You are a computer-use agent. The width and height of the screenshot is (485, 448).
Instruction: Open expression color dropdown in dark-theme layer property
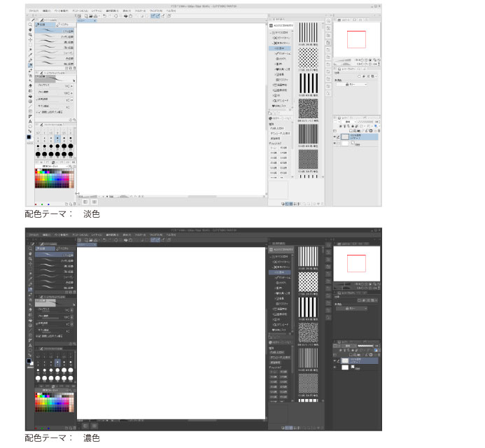352,309
